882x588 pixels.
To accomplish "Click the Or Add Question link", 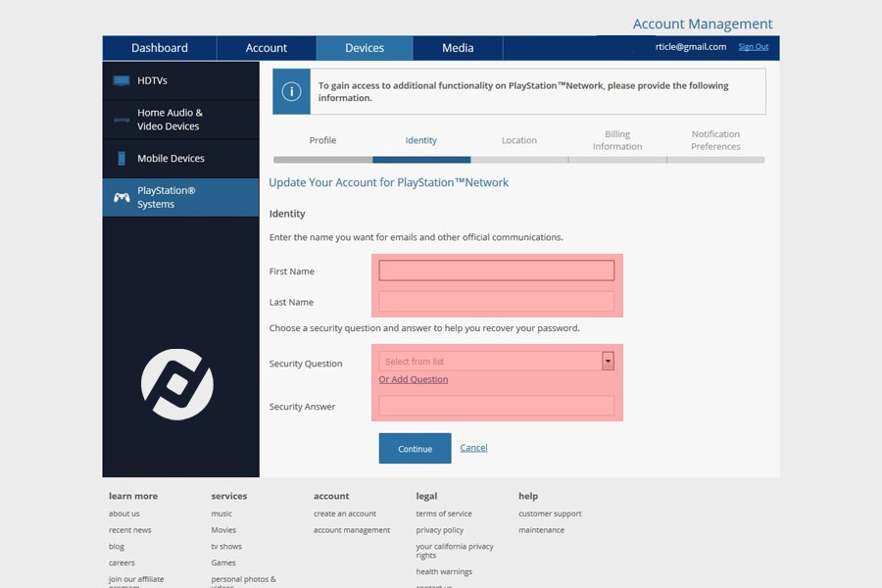I will 414,379.
